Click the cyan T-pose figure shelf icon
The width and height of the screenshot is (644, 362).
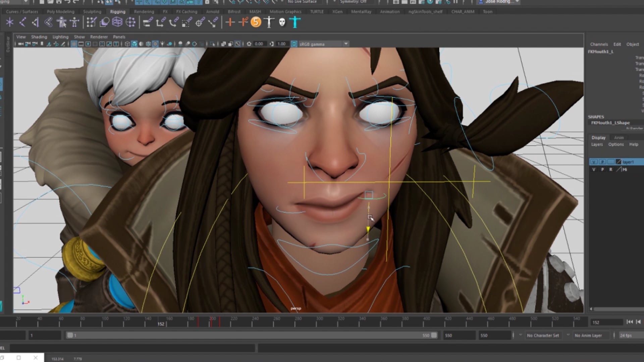pos(295,22)
